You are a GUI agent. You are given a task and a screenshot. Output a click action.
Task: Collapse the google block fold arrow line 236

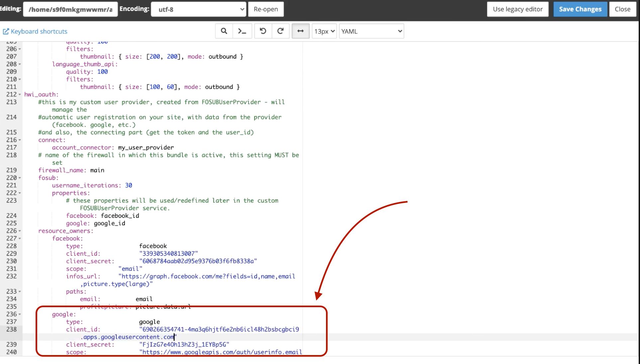point(20,314)
